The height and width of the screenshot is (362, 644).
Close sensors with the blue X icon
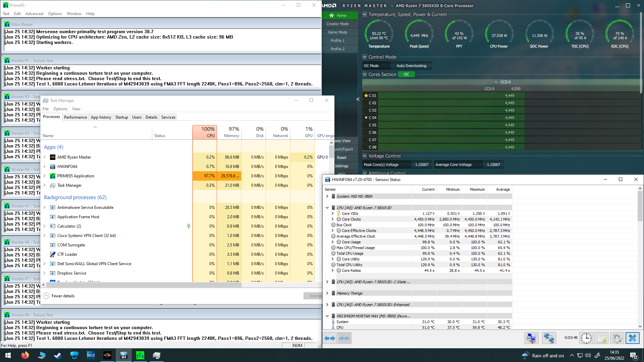coord(632,338)
